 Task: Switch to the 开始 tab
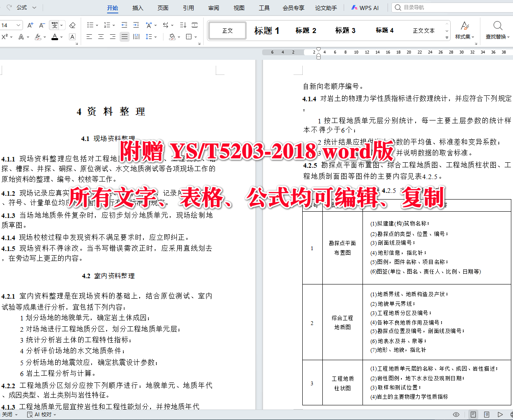tap(112, 8)
